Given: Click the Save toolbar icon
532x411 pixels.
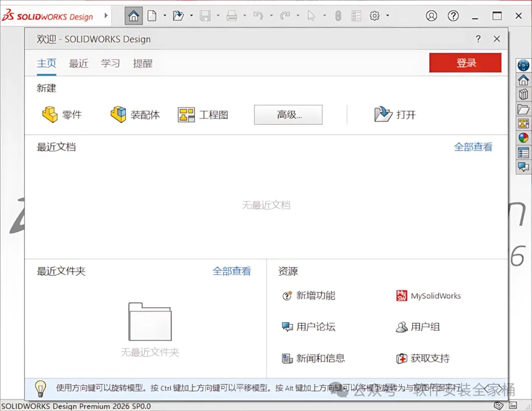Looking at the screenshot, I should point(205,16).
